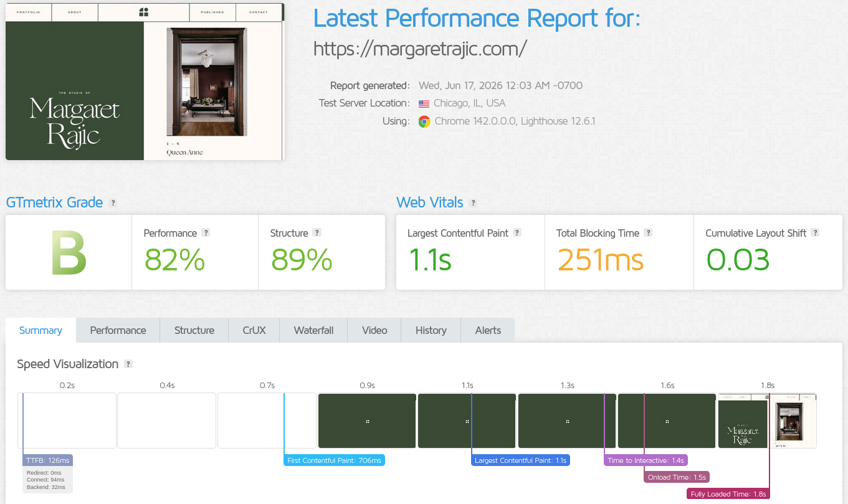The image size is (848, 504).
Task: Select the 1.6s filmstrip frame
Action: pos(667,421)
